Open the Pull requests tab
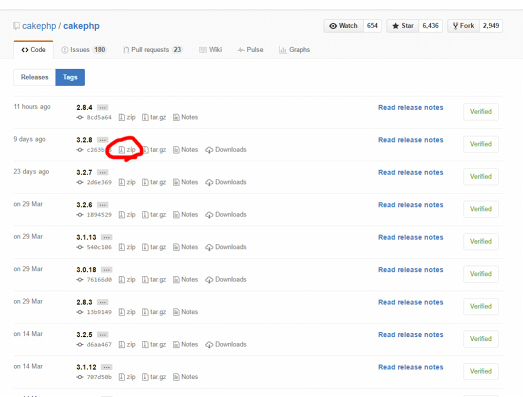The image size is (523, 397). tap(152, 50)
